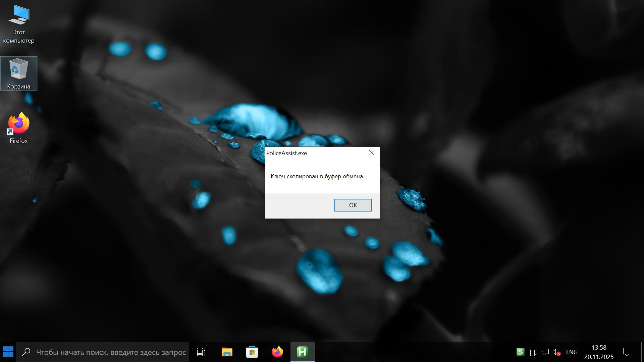Image resolution: width=644 pixels, height=362 pixels.
Task: Switch to the green H app on the taskbar
Action: pos(302,352)
